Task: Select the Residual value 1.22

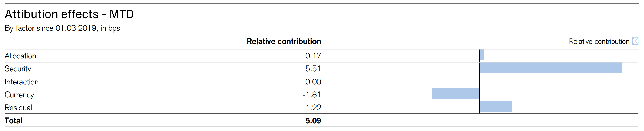Action: point(313,108)
